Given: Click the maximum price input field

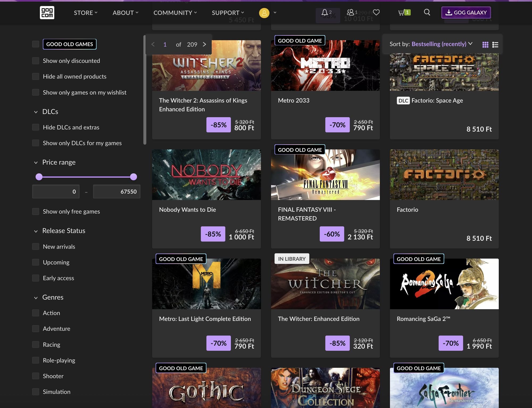Looking at the screenshot, I should (117, 191).
